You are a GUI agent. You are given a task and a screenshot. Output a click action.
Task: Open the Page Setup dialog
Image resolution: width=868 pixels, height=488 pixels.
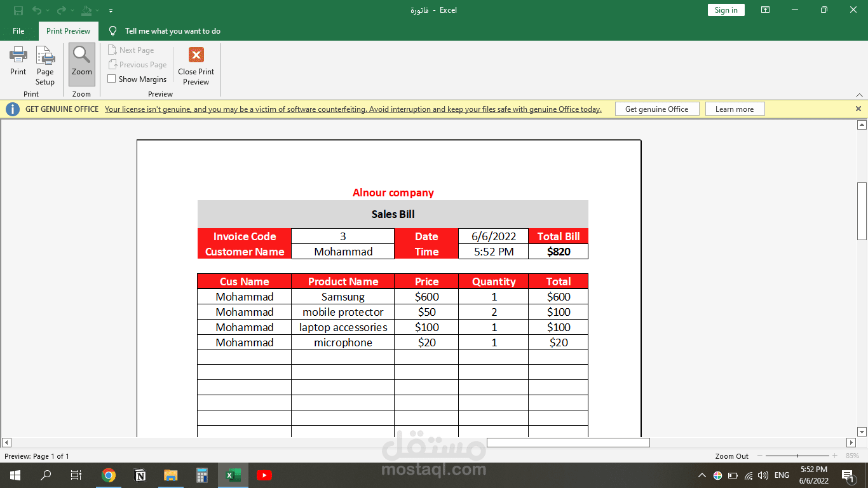coord(45,65)
